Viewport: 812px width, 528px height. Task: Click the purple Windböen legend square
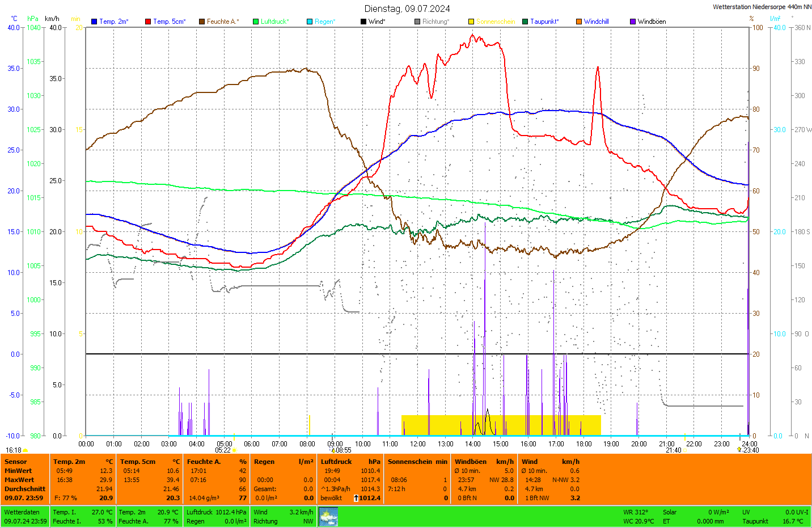pos(633,22)
